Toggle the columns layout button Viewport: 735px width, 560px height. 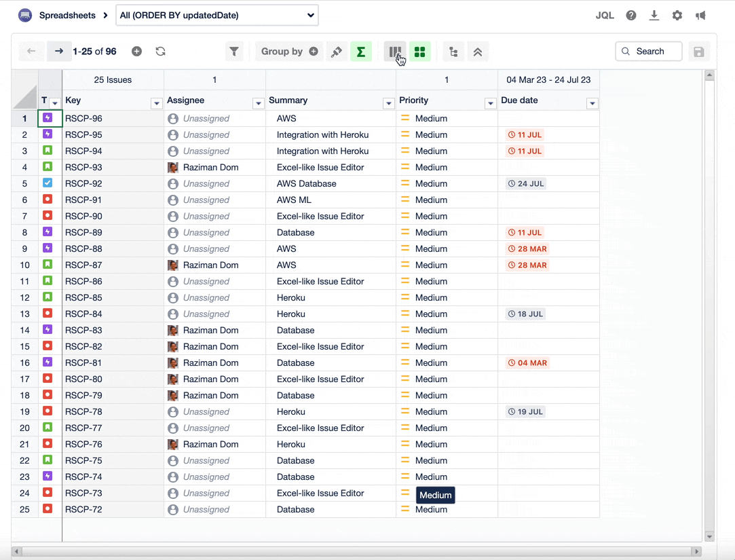(x=395, y=52)
